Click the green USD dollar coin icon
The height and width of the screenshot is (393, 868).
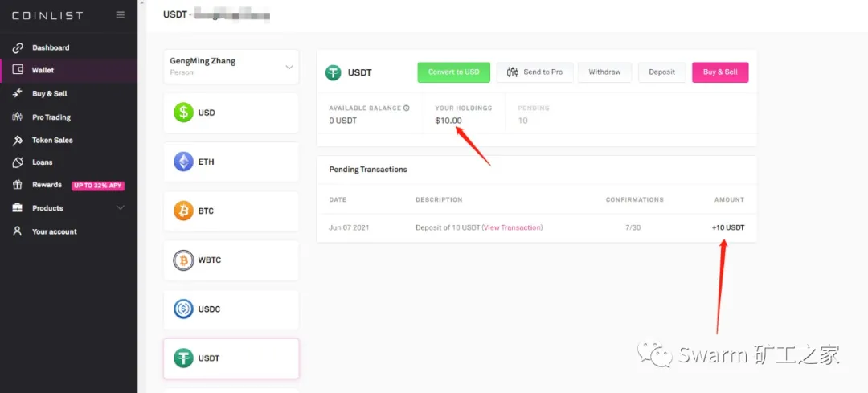tap(183, 113)
